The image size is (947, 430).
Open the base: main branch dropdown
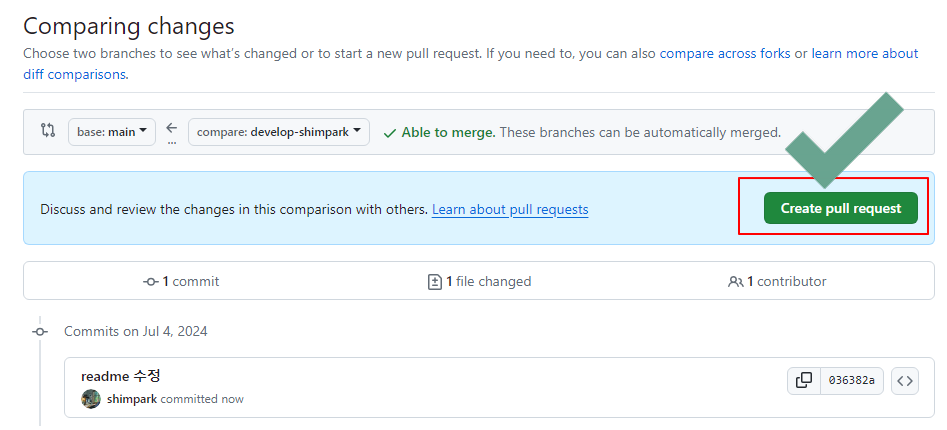click(112, 132)
